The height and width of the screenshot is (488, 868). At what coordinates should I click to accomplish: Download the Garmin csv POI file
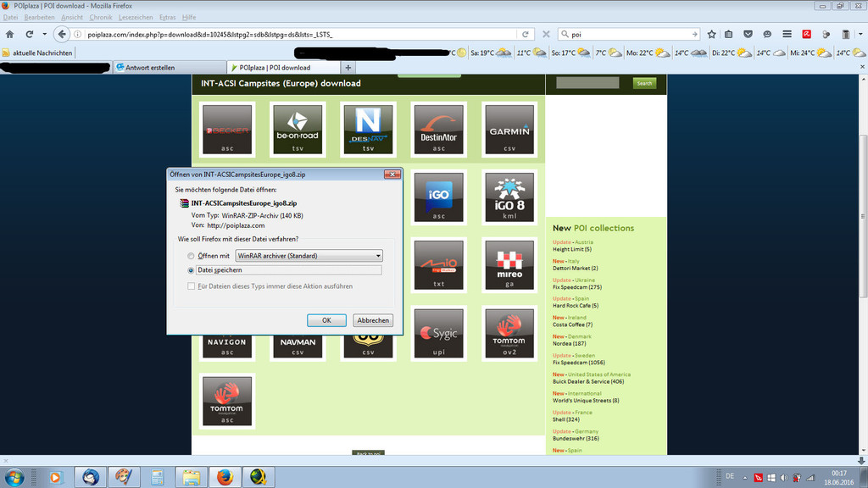point(509,130)
